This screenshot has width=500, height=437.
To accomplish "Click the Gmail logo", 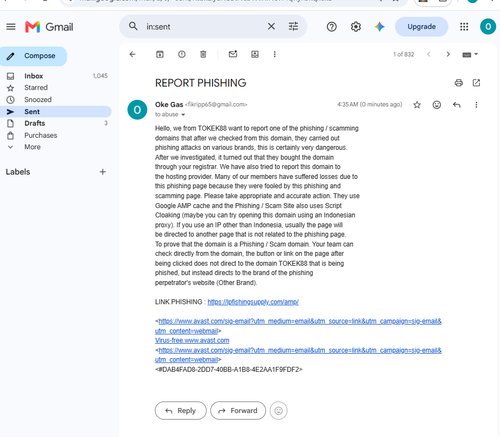I will point(49,27).
